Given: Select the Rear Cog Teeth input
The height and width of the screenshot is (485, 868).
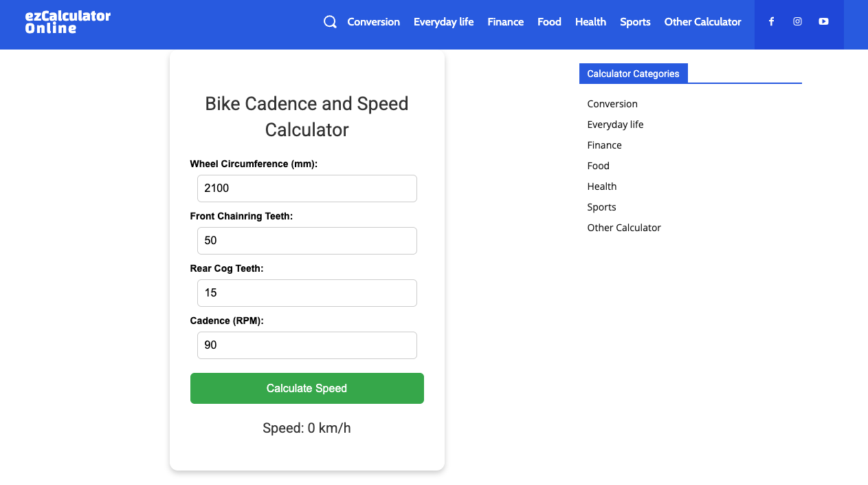Looking at the screenshot, I should 307,293.
